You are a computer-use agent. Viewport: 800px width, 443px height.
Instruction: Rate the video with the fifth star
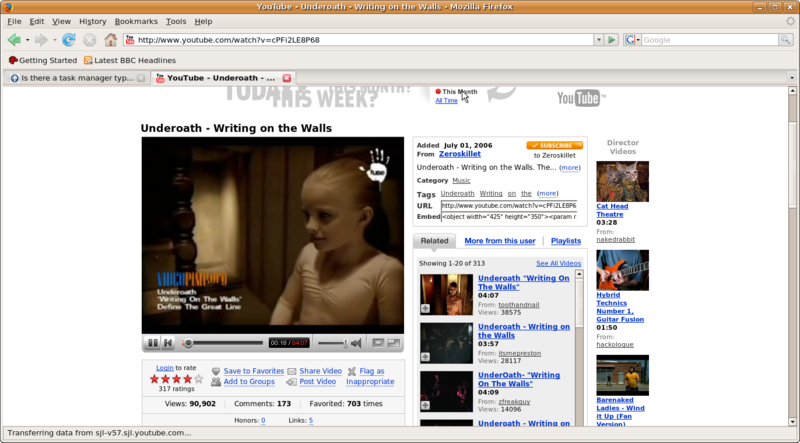[198, 379]
